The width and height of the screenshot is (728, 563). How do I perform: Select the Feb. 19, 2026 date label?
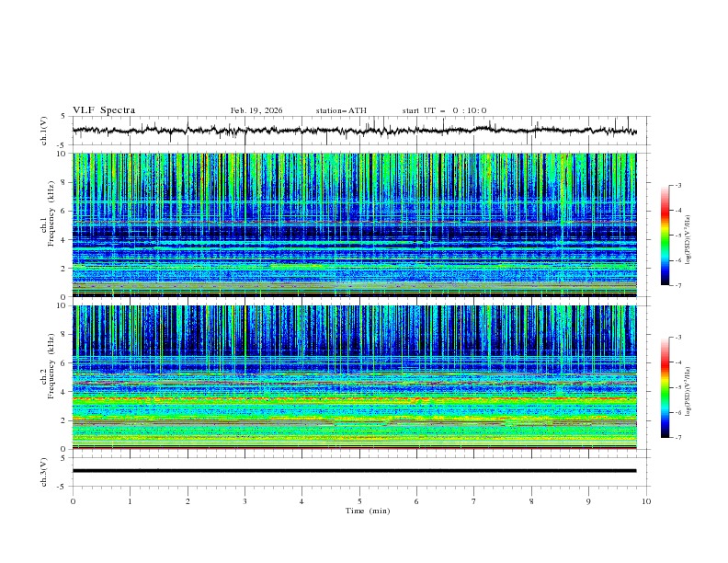[256, 110]
